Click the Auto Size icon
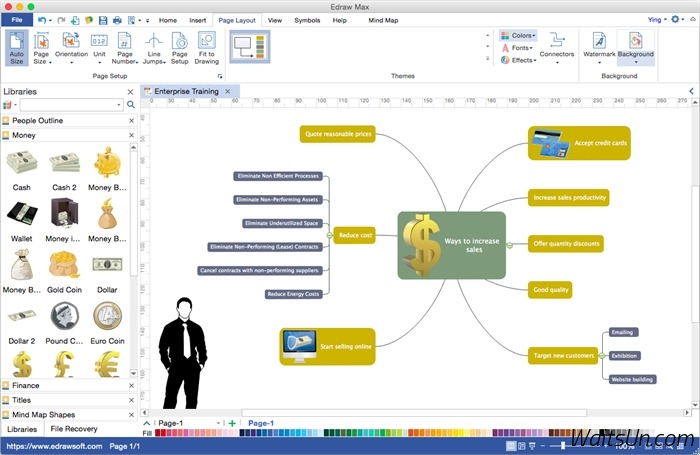Viewport: 700px width, 455px height. pos(17,46)
